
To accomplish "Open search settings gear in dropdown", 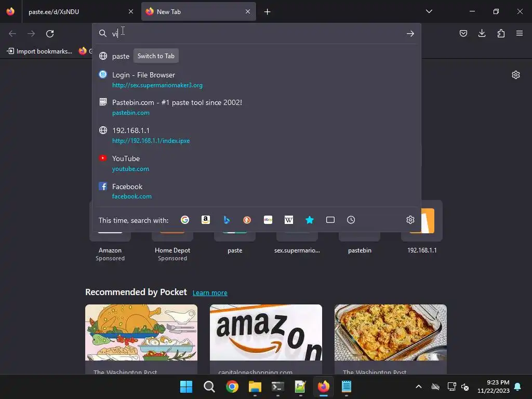I will pyautogui.click(x=410, y=220).
